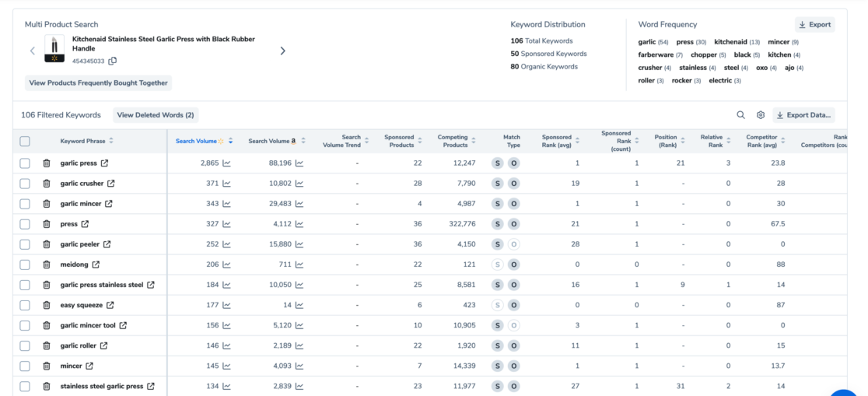Click trash icon for meidong keyword
The width and height of the screenshot is (868, 396).
tap(47, 265)
